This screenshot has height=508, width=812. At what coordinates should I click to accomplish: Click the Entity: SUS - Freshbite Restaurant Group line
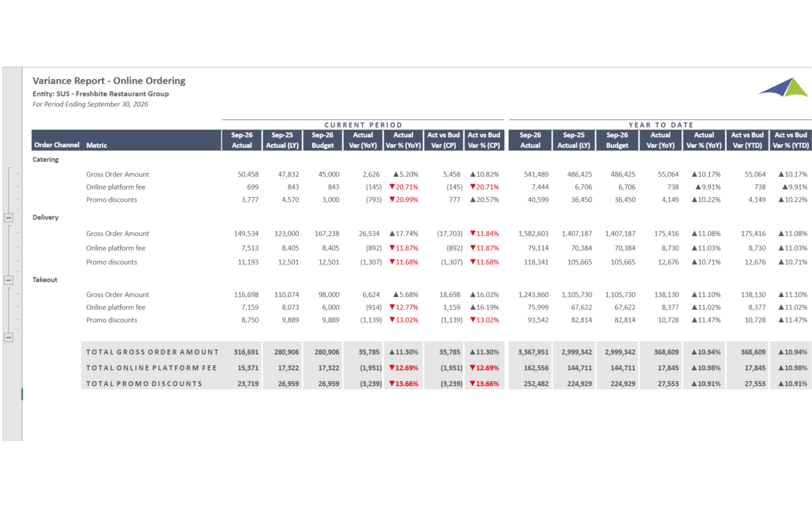coord(101,94)
